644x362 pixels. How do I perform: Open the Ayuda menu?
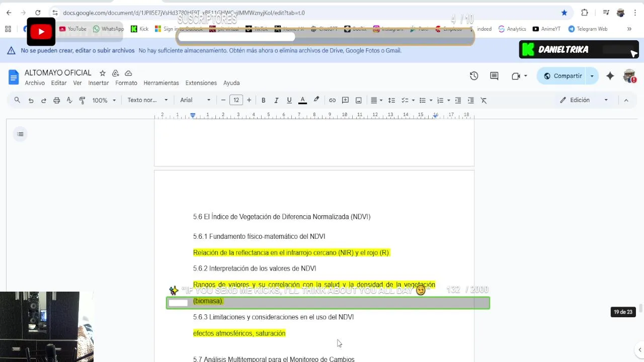click(231, 83)
